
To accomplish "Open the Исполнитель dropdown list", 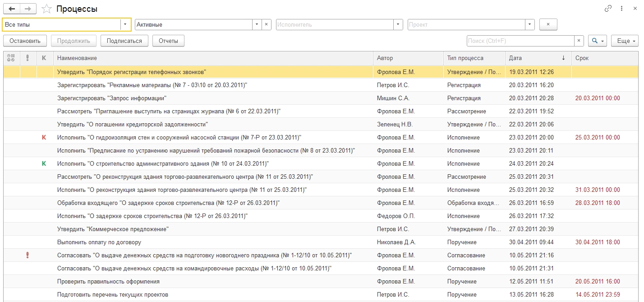I will coord(398,25).
